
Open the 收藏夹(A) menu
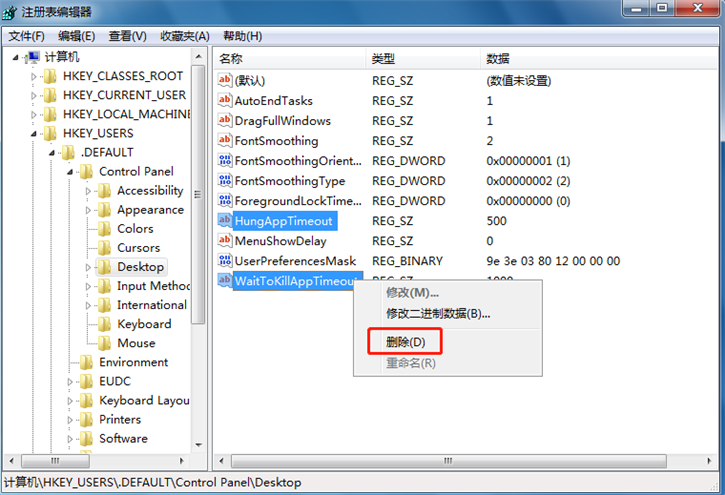[182, 36]
